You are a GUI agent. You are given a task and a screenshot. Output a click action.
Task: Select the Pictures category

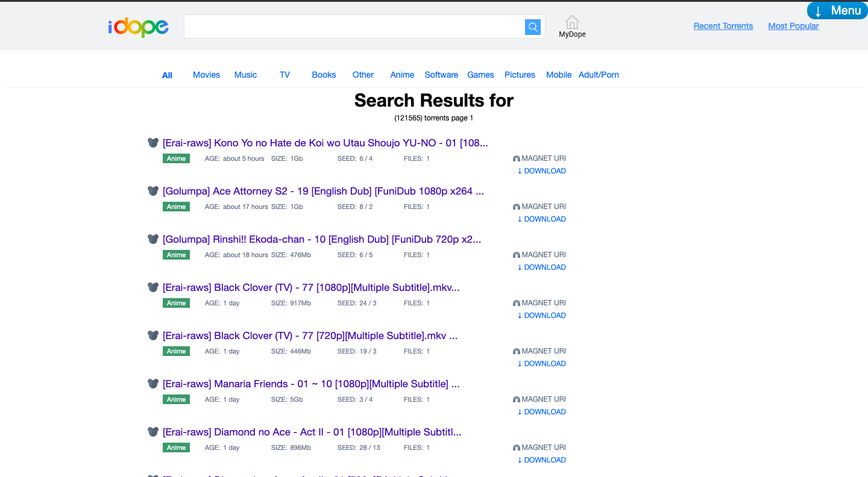pos(520,75)
